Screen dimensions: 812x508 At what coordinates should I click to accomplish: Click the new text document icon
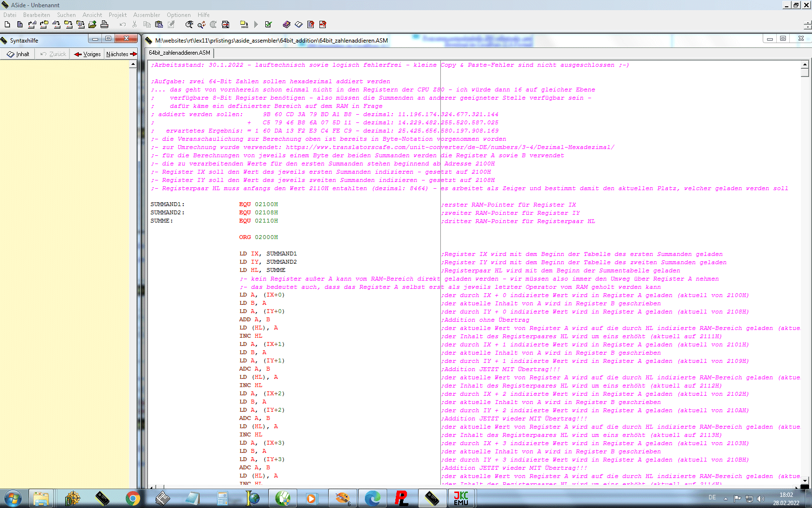point(19,24)
